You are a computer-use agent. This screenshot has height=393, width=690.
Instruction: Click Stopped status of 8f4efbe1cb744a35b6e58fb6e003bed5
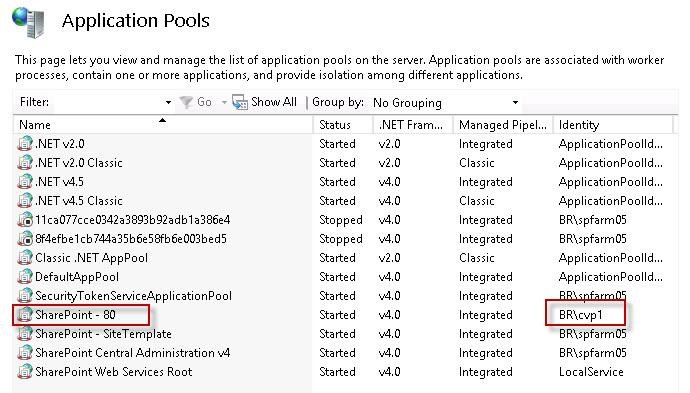[x=341, y=239]
